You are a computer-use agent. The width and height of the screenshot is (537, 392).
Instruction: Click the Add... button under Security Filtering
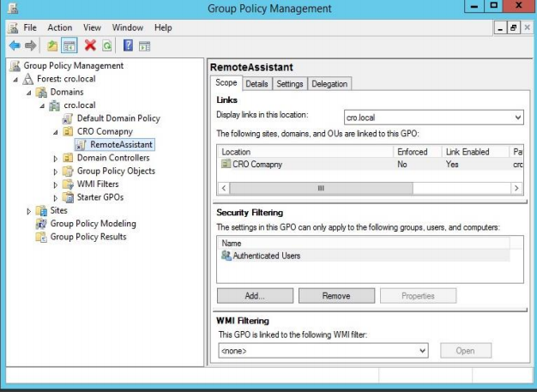point(254,296)
